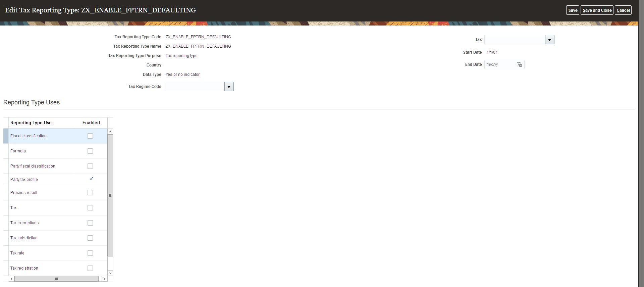Click the table scroll down arrow
The height and width of the screenshot is (287, 644).
(x=110, y=273)
